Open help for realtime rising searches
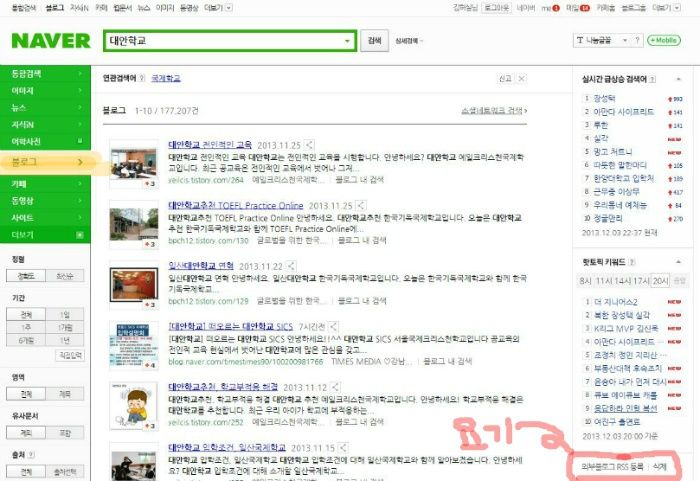 [652, 79]
